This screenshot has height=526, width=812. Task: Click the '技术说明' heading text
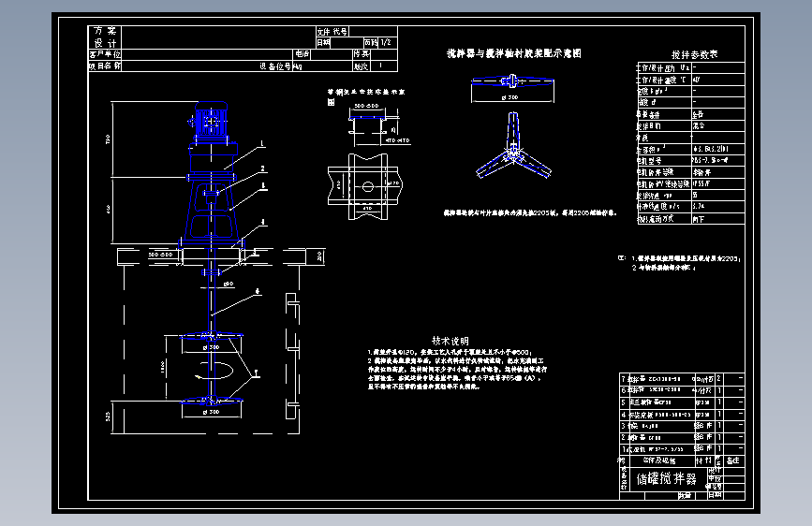(450, 341)
